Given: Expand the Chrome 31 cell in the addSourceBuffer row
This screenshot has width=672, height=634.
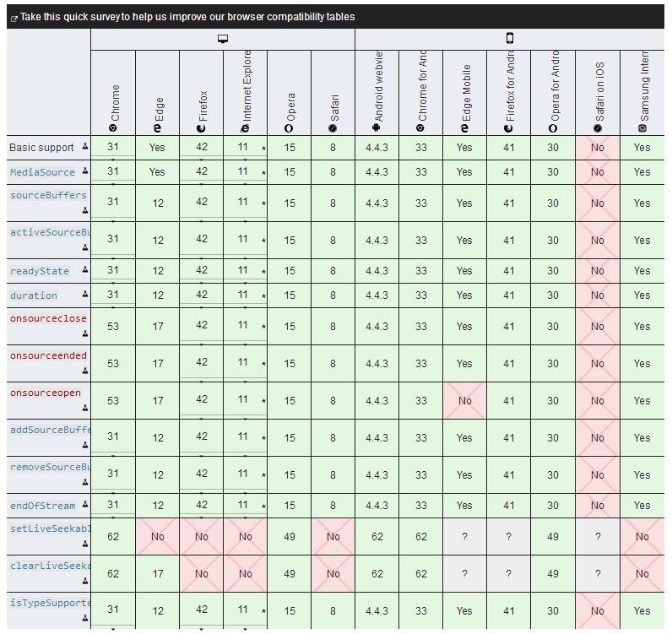Looking at the screenshot, I should 113,437.
